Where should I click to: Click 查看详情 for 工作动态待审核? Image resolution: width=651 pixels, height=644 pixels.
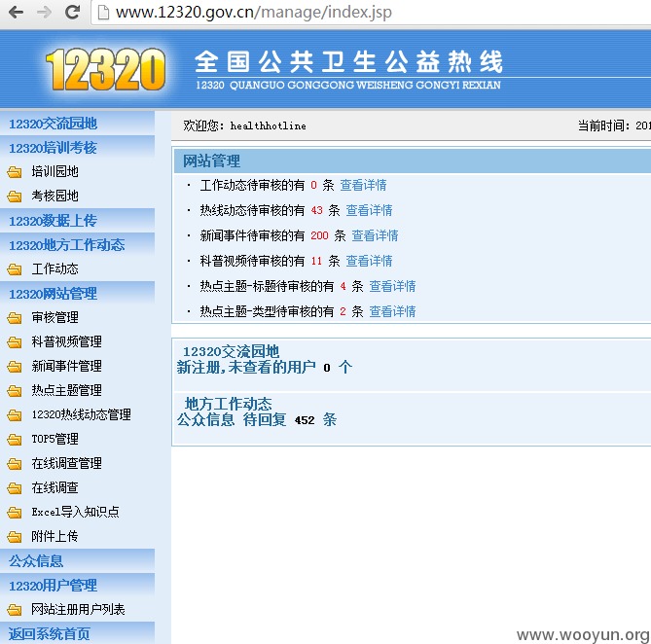click(x=363, y=185)
